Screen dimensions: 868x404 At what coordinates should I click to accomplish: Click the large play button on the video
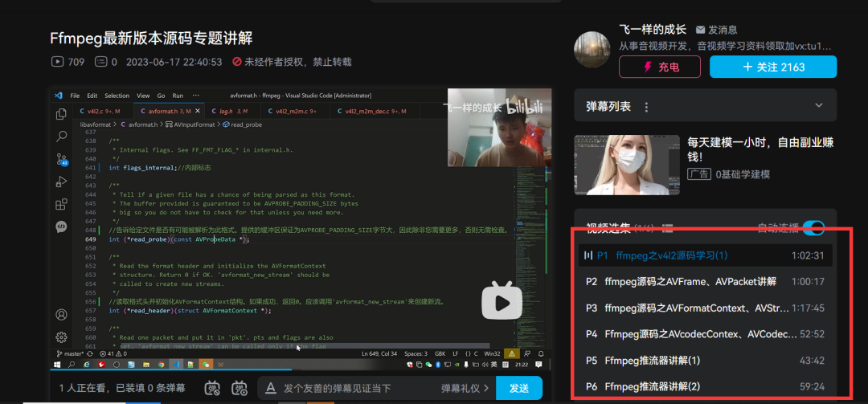(502, 301)
